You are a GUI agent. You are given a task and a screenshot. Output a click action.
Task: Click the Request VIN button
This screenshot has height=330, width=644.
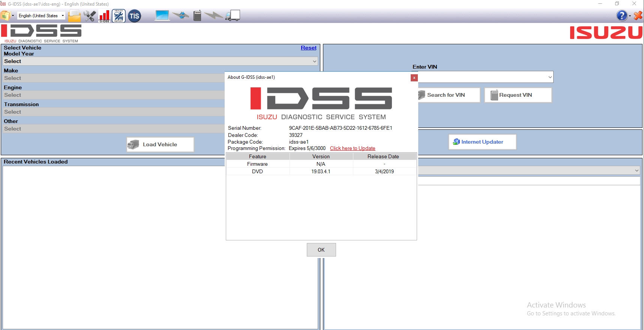click(518, 95)
